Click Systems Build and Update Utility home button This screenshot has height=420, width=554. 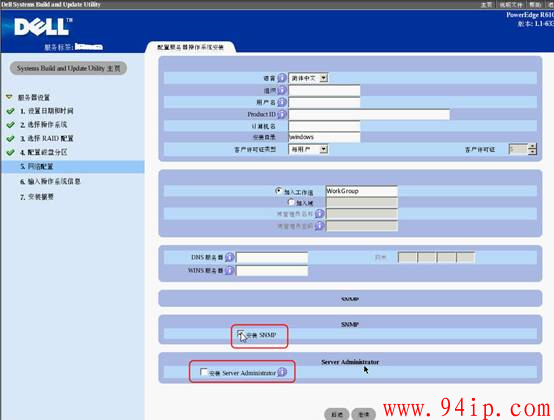click(69, 68)
